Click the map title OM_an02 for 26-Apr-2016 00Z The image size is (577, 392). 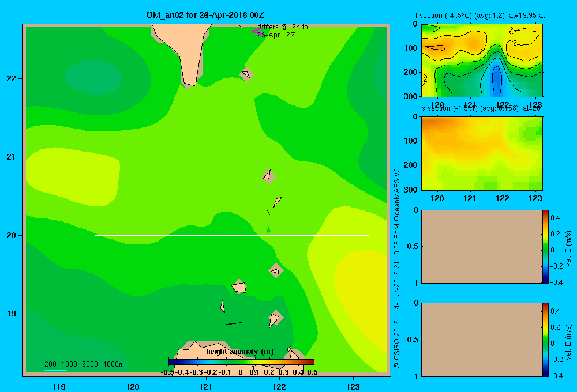coord(205,15)
